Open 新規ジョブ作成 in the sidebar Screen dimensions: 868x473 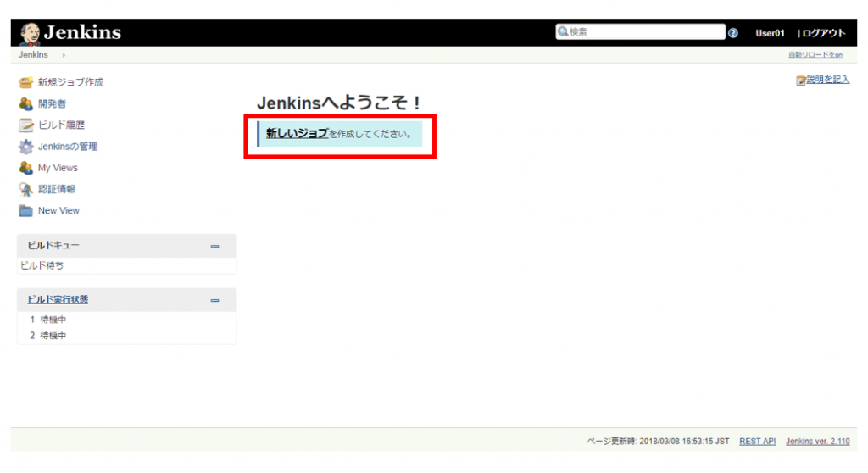[x=70, y=82]
